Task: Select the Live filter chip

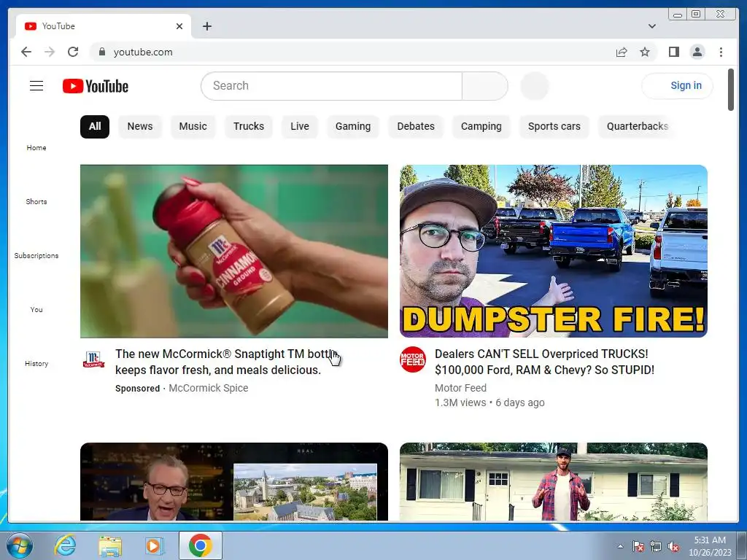Action: pyautogui.click(x=300, y=127)
